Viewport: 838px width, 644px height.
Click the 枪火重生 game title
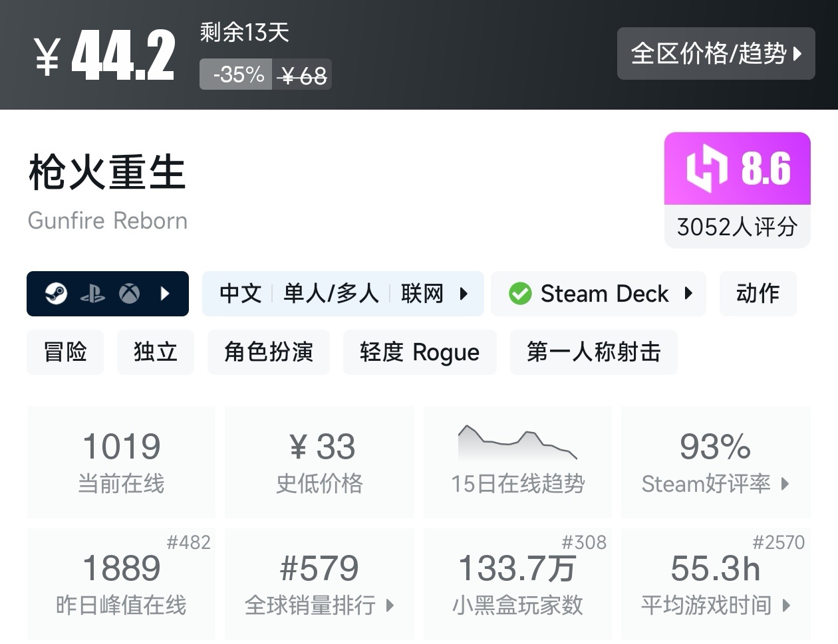click(x=106, y=172)
